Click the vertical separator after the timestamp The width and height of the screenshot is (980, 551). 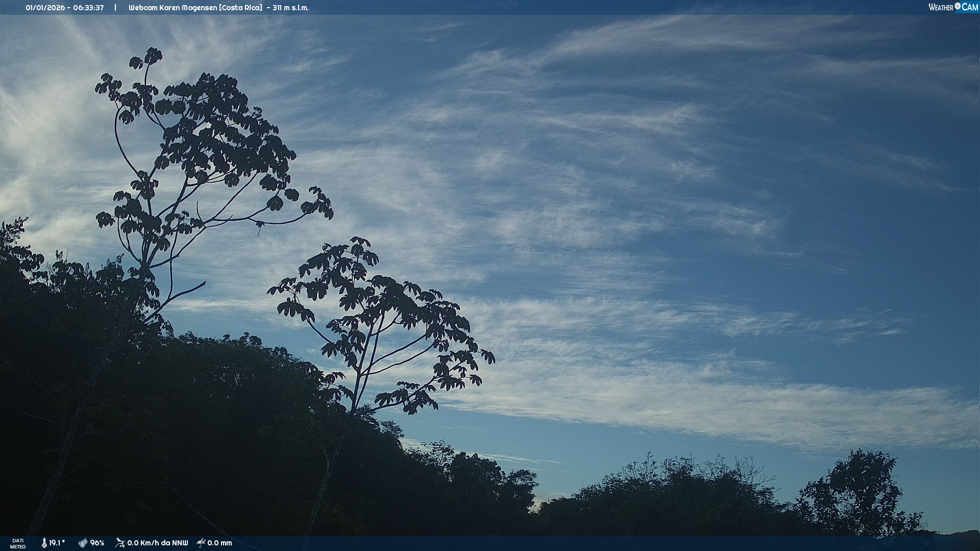115,8
